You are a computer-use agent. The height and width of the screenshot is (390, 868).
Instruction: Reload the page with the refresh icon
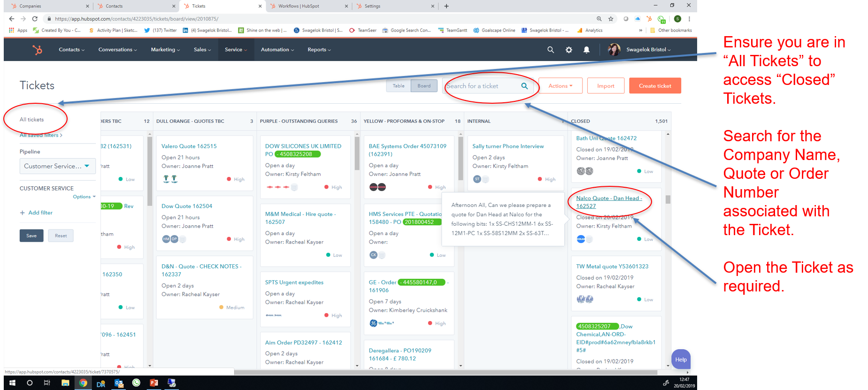(35, 19)
